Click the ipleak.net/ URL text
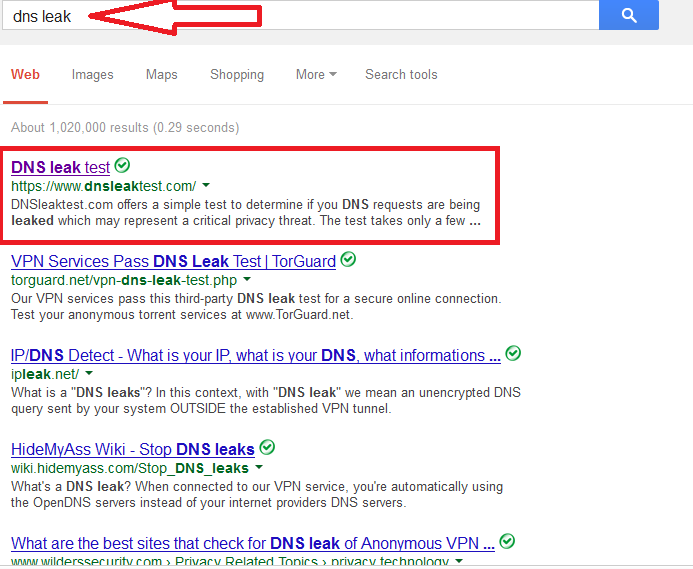693x569 pixels. (x=45, y=374)
